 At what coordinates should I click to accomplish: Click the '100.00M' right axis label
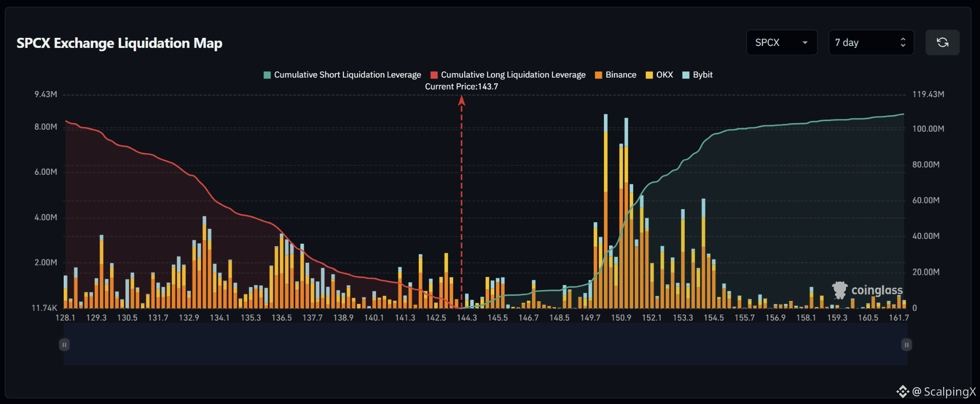coord(928,129)
